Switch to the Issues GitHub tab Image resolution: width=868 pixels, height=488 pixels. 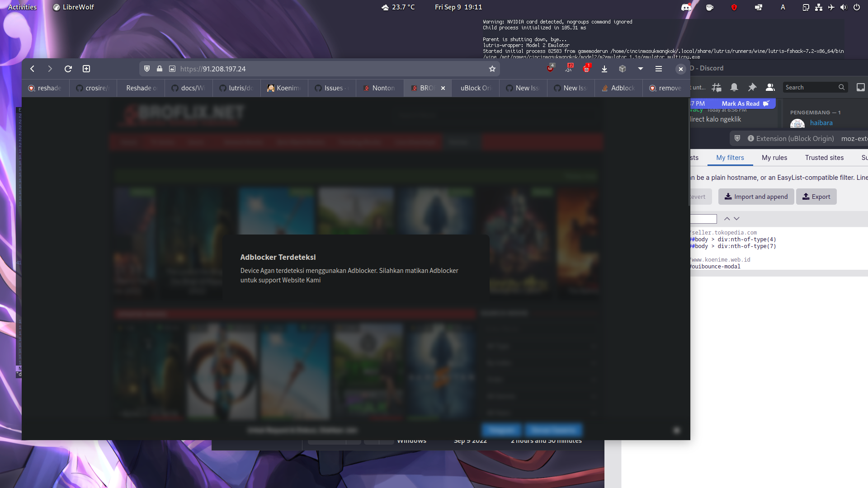tap(332, 88)
